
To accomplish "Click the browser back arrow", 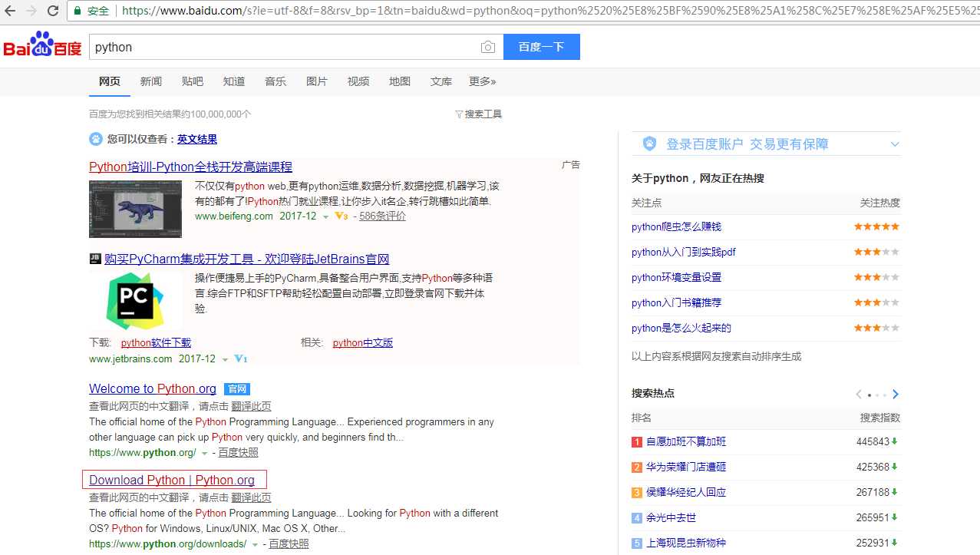I will (10, 11).
